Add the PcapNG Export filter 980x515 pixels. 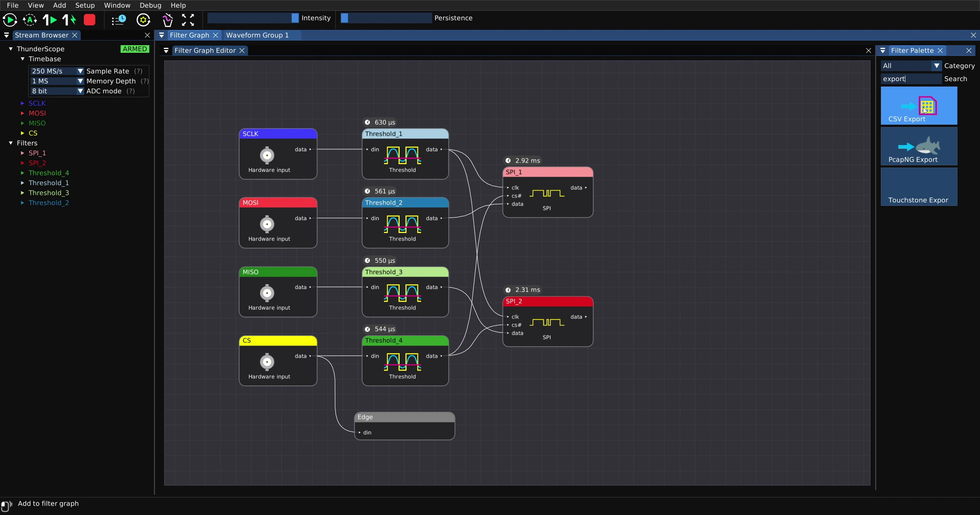(x=919, y=146)
